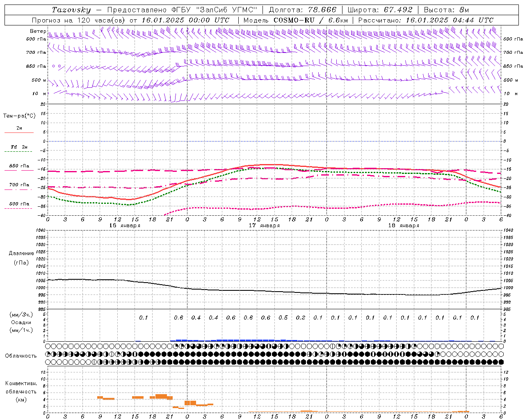Click the Предоставлено ФГБУ "ЗапСиб УГМС" provider text
525x420 pixels.
[182, 10]
